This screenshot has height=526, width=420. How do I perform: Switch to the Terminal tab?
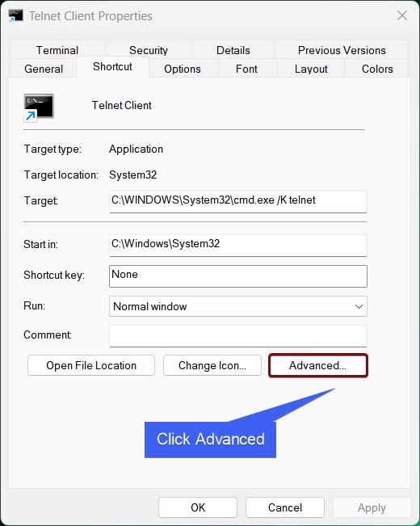[x=57, y=50]
